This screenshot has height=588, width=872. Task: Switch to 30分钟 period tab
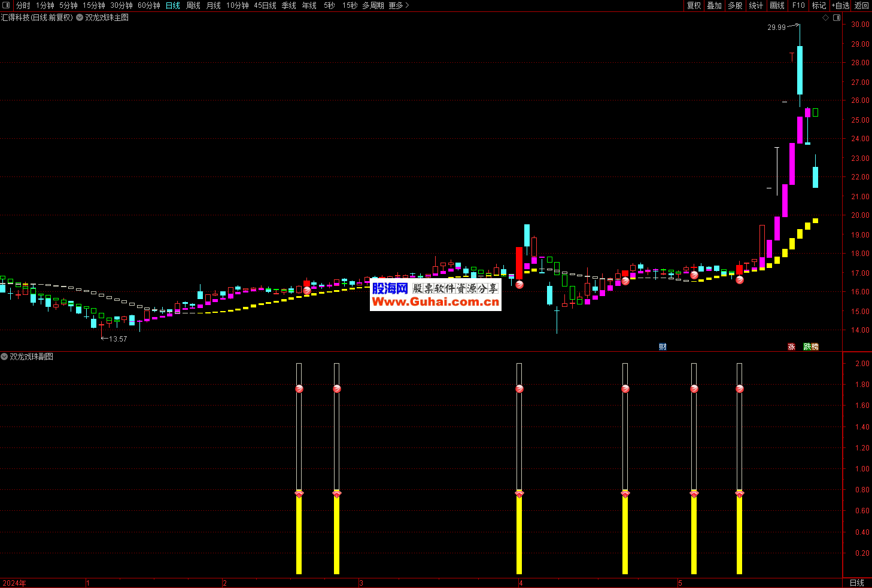click(121, 5)
